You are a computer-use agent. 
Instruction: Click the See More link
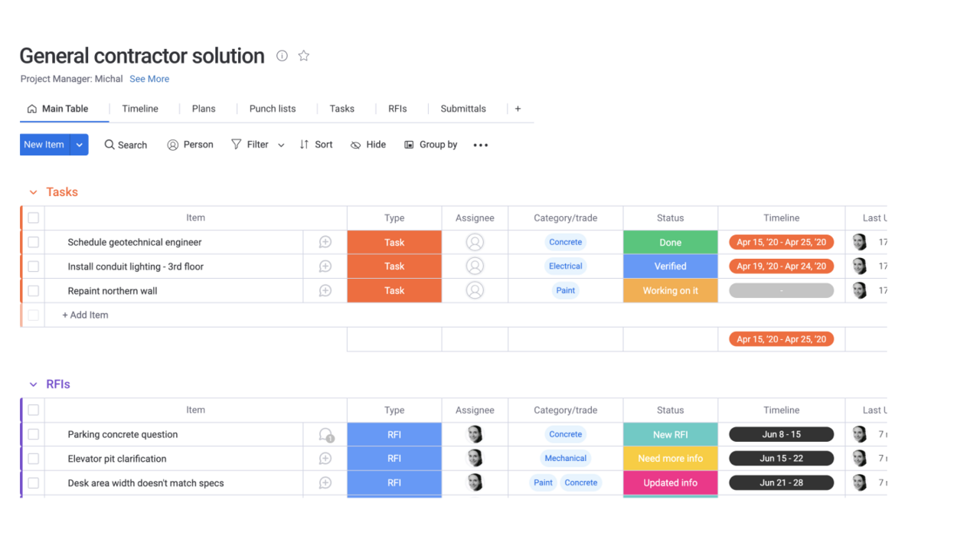tap(149, 79)
